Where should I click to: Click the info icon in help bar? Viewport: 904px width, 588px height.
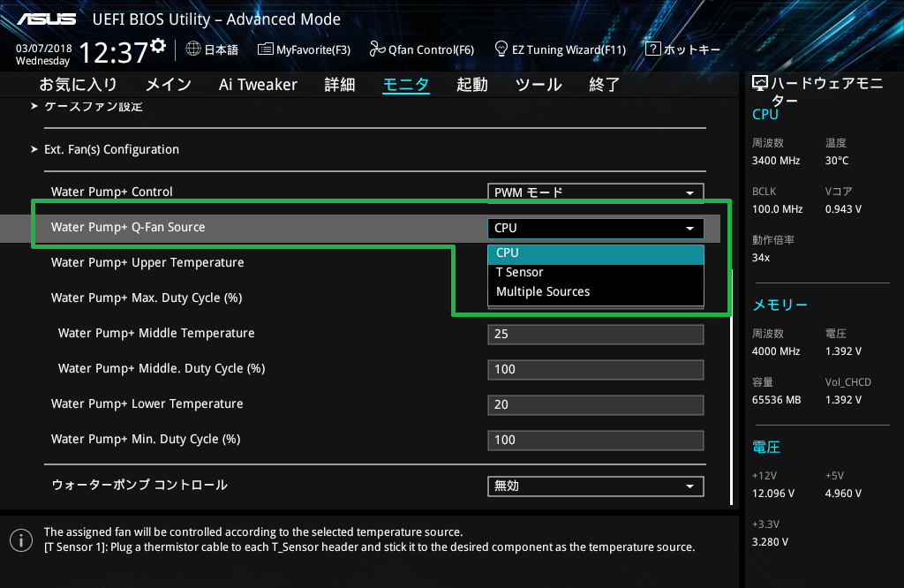[x=21, y=540]
